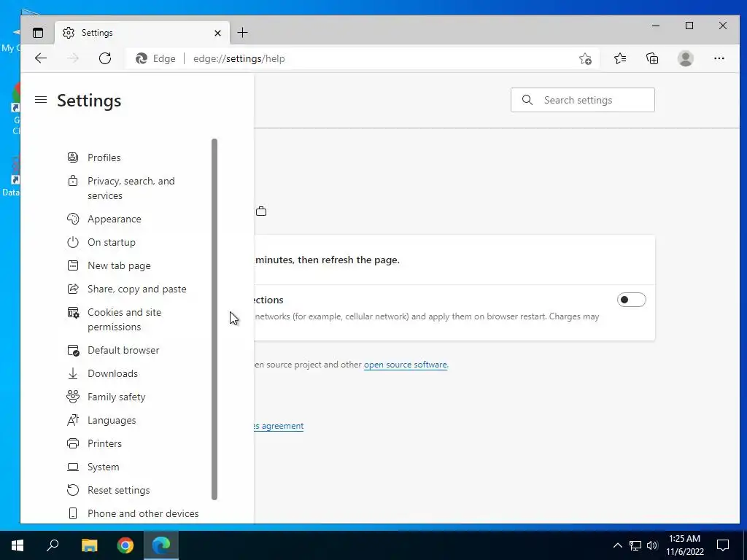Open System settings section
The width and height of the screenshot is (747, 560).
103,467
